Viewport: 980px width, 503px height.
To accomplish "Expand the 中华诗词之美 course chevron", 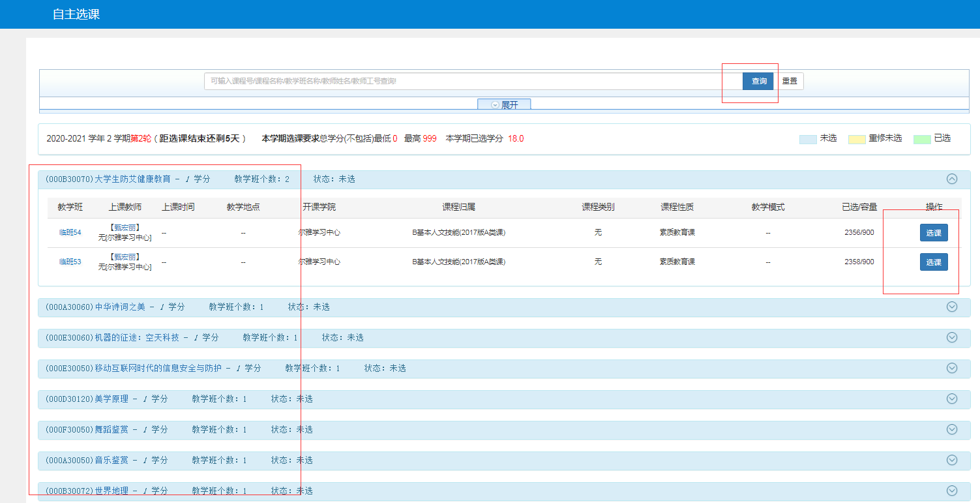I will coord(951,307).
